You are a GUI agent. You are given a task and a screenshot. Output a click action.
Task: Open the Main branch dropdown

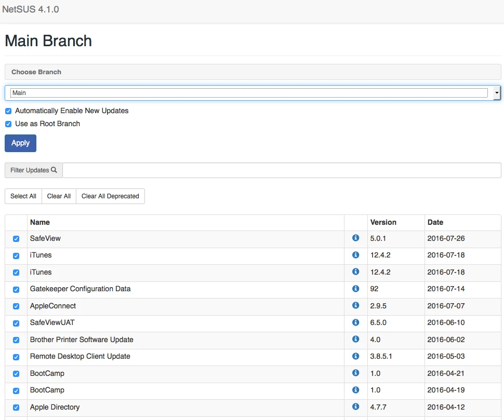pyautogui.click(x=253, y=93)
